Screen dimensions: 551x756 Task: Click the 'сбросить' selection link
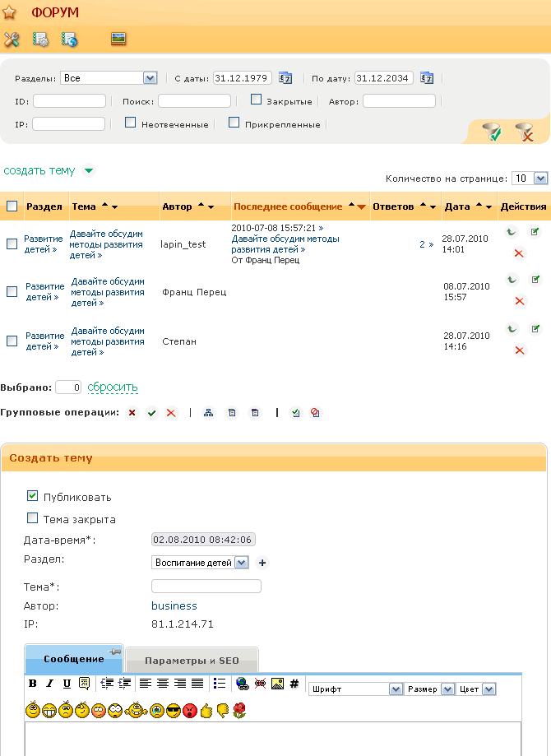pos(113,387)
